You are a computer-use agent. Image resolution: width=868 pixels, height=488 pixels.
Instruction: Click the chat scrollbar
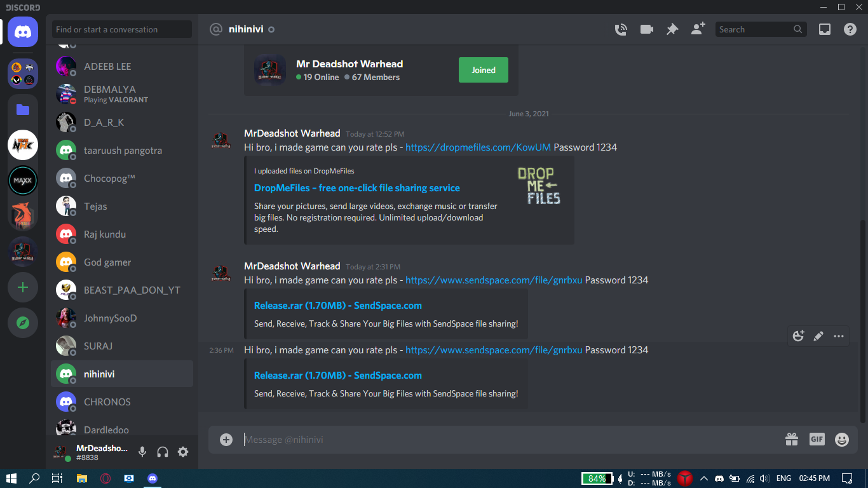pyautogui.click(x=862, y=321)
